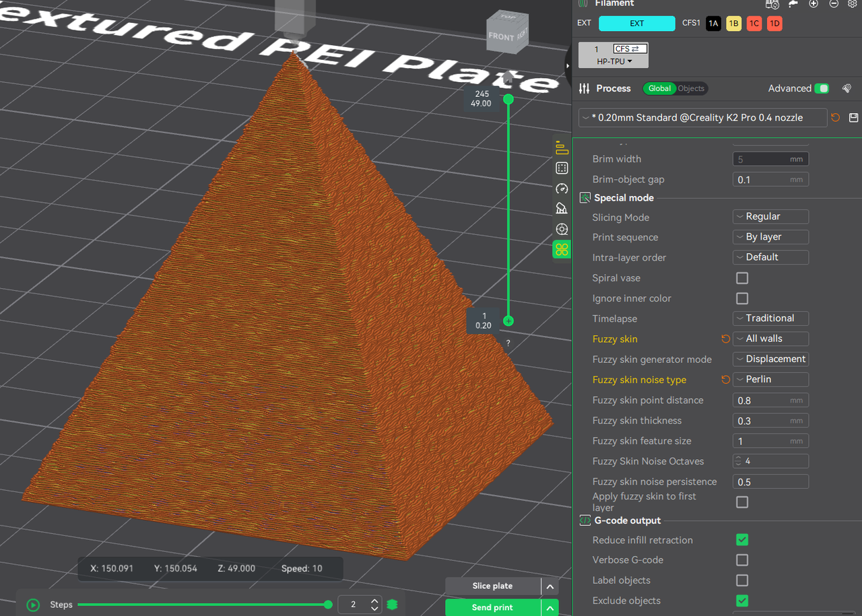Viewport: 862px width, 616px height.
Task: Open filament settings gear icon
Action: click(853, 3)
